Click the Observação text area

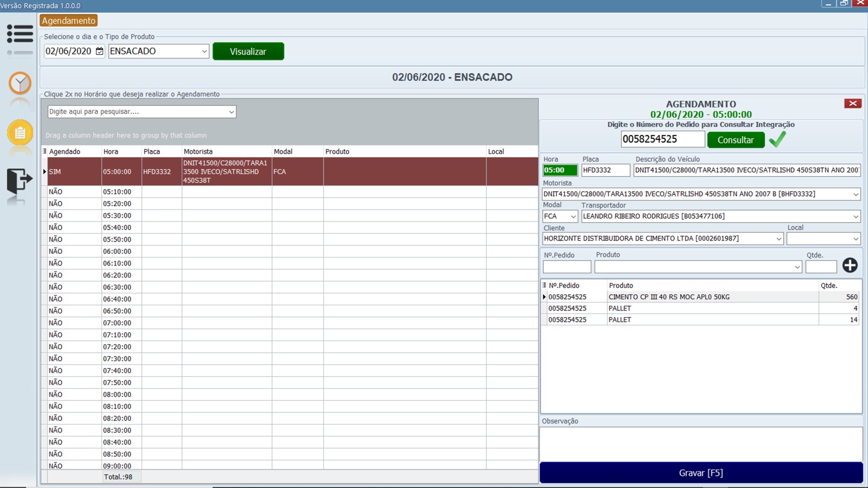click(x=700, y=444)
